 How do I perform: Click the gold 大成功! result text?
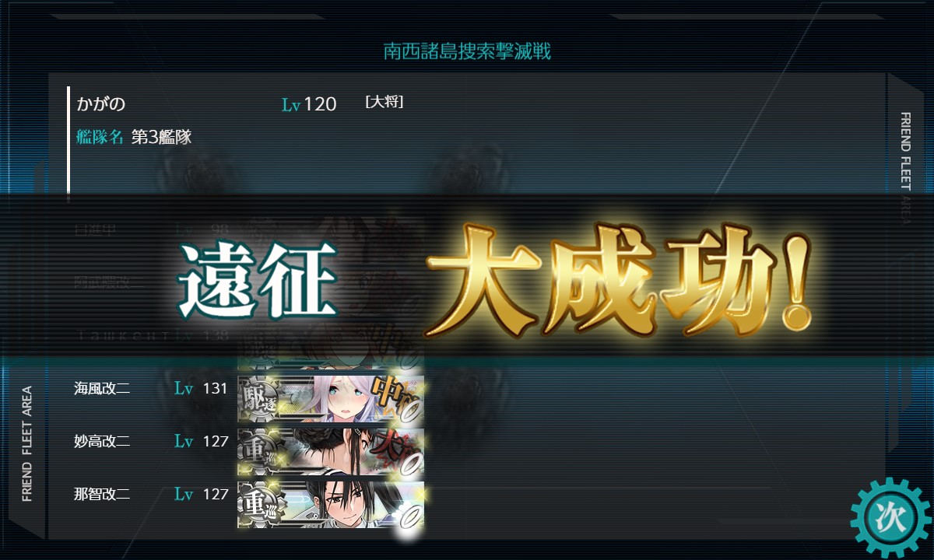point(619,277)
